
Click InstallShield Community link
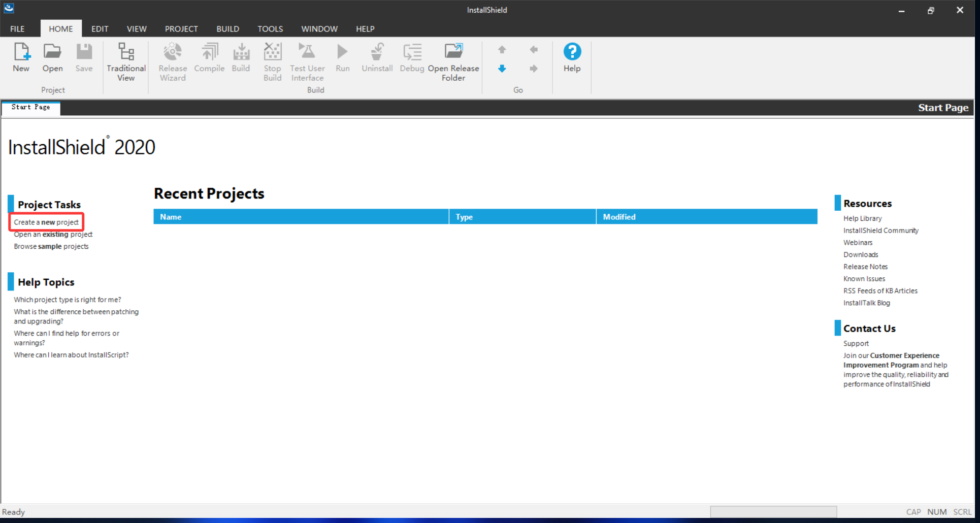(x=881, y=231)
